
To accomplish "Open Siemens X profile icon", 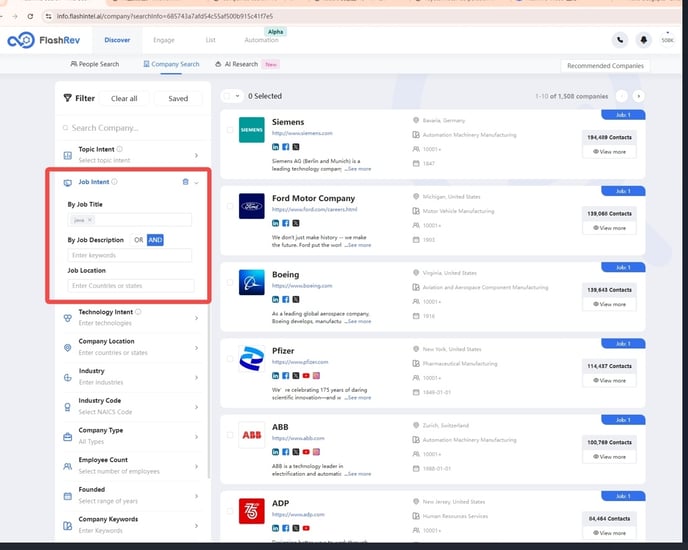I will click(296, 147).
